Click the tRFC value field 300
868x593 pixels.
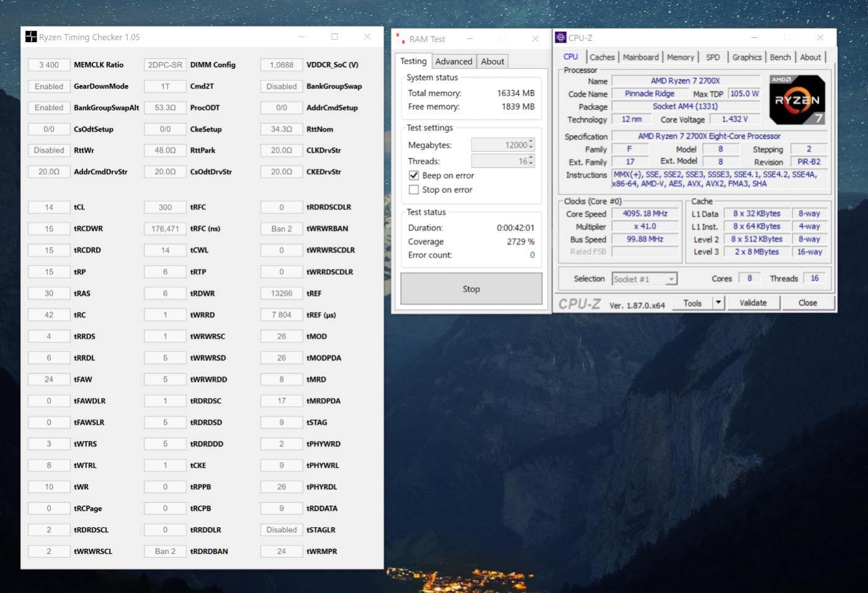click(165, 207)
